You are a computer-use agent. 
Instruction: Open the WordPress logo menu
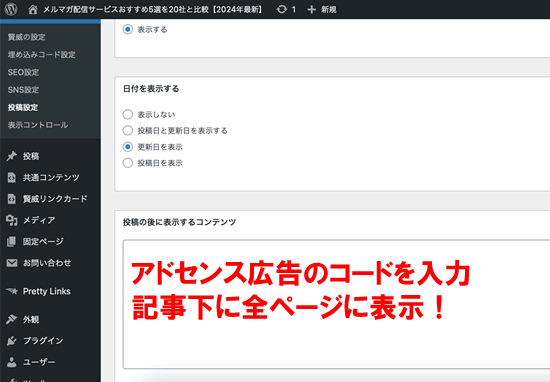(x=11, y=9)
